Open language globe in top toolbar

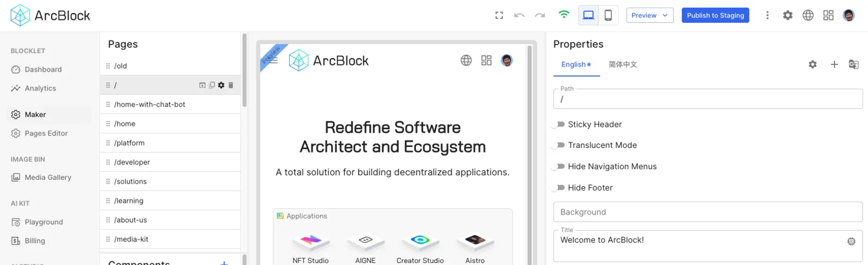tap(808, 15)
